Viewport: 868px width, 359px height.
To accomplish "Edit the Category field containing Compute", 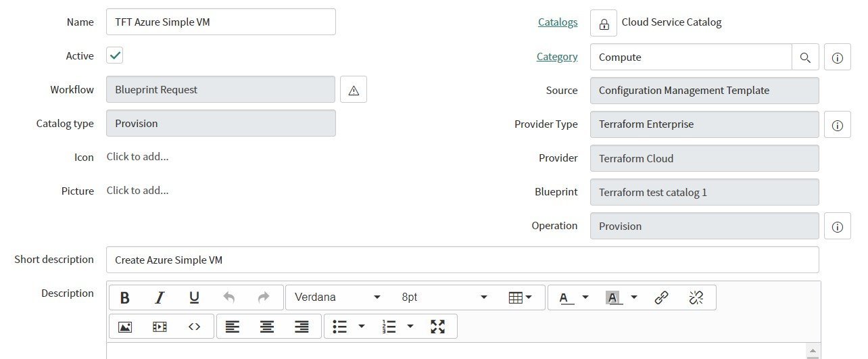I will click(x=691, y=57).
